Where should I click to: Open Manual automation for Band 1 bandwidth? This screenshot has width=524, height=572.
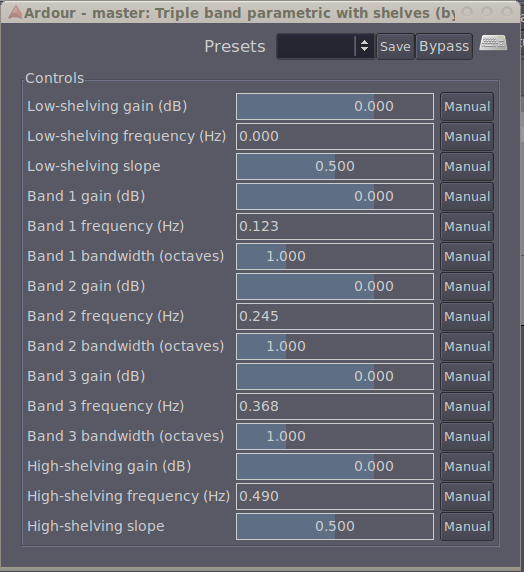point(467,256)
